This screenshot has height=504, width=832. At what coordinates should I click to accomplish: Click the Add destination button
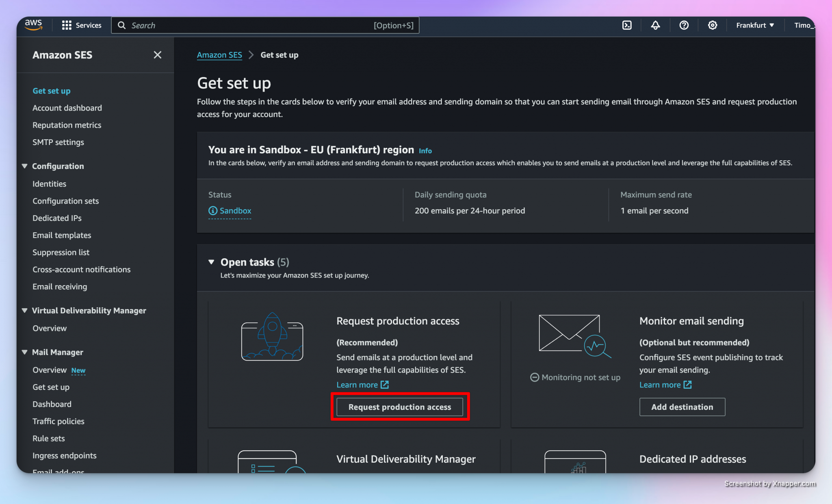point(682,407)
